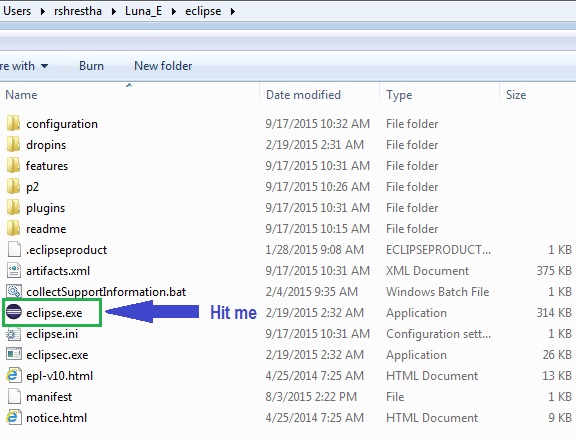Click the Configuration sett... type cell
This screenshot has height=440, width=576.
pyautogui.click(x=438, y=334)
